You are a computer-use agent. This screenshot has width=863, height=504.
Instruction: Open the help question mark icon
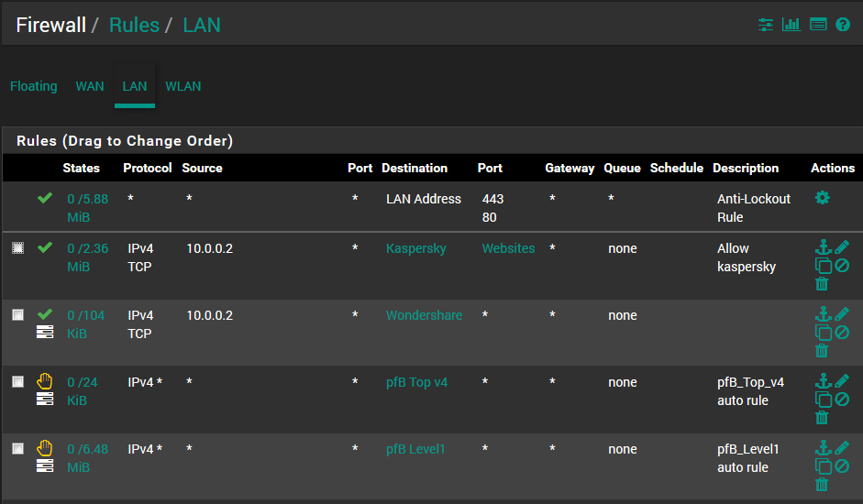(843, 25)
